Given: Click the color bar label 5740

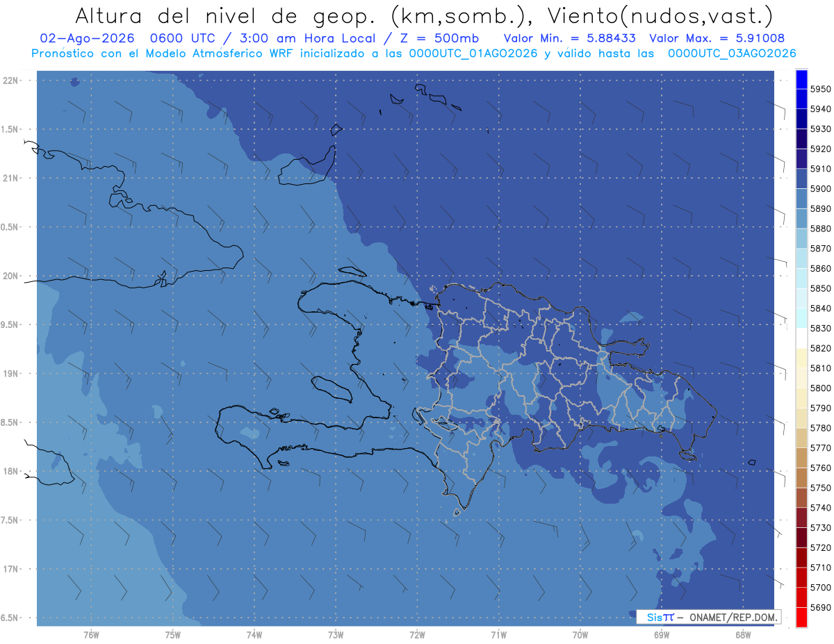Looking at the screenshot, I should click(x=821, y=508).
